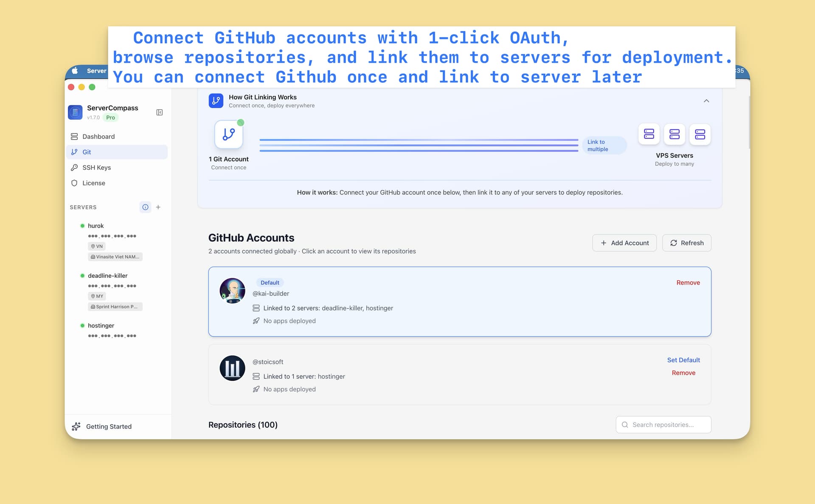Click the search repositories field

tap(663, 424)
